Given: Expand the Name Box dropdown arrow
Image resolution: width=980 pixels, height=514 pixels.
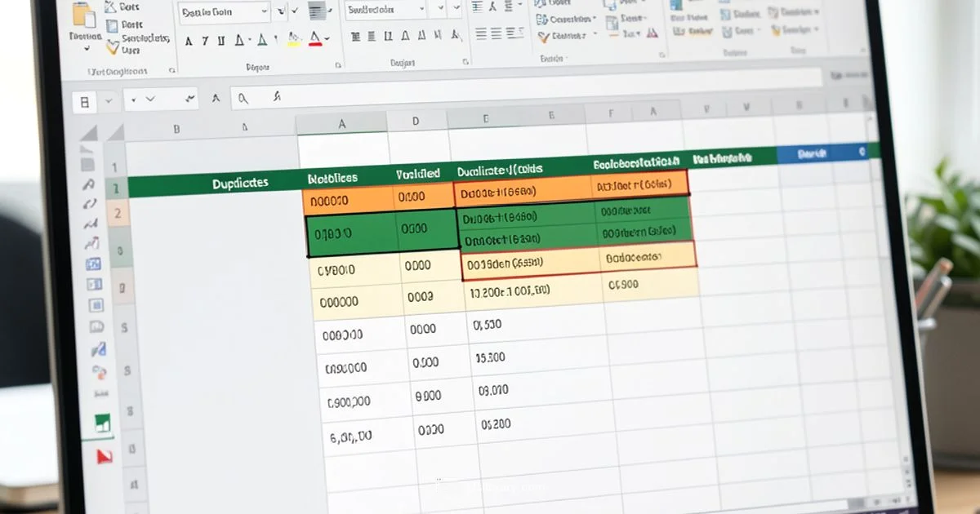Looking at the screenshot, I should pyautogui.click(x=109, y=100).
